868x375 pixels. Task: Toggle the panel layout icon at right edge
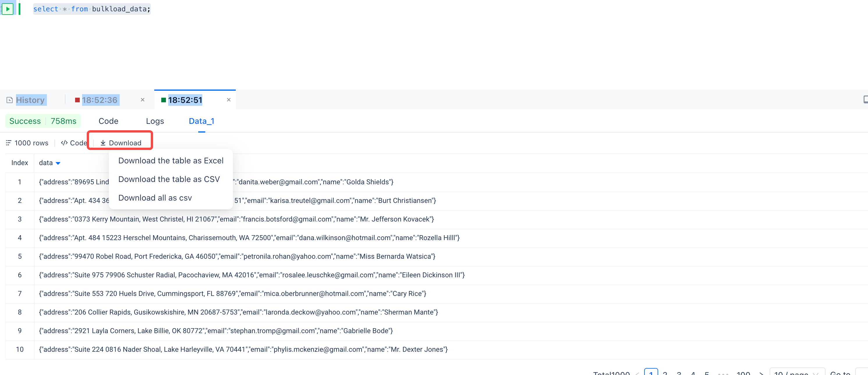tap(865, 99)
